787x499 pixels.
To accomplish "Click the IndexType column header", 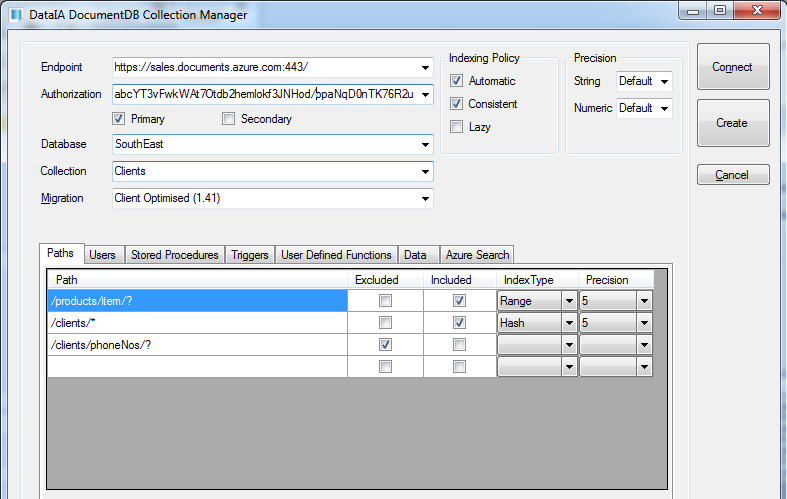I will (x=537, y=280).
